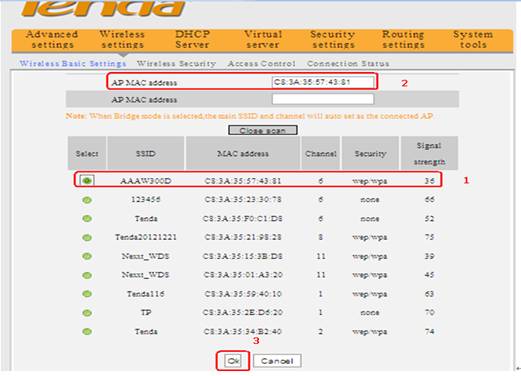Click the SSID text 123456
The width and height of the screenshot is (521, 376).
coord(146,199)
